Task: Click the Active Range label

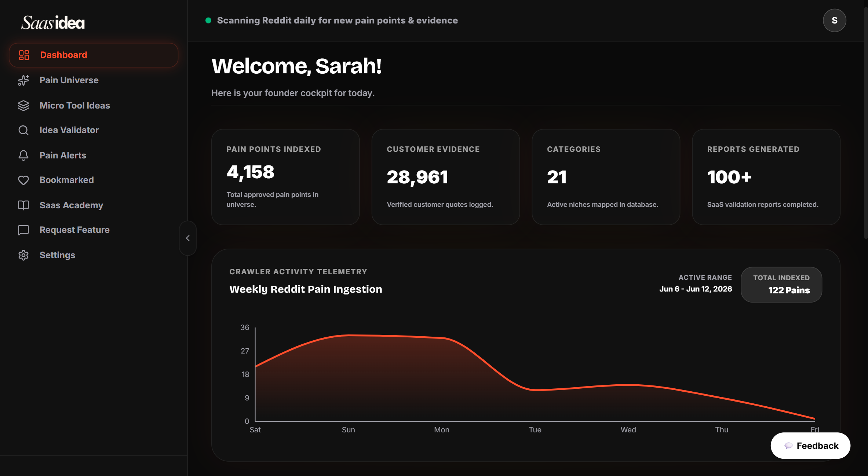Action: tap(705, 278)
